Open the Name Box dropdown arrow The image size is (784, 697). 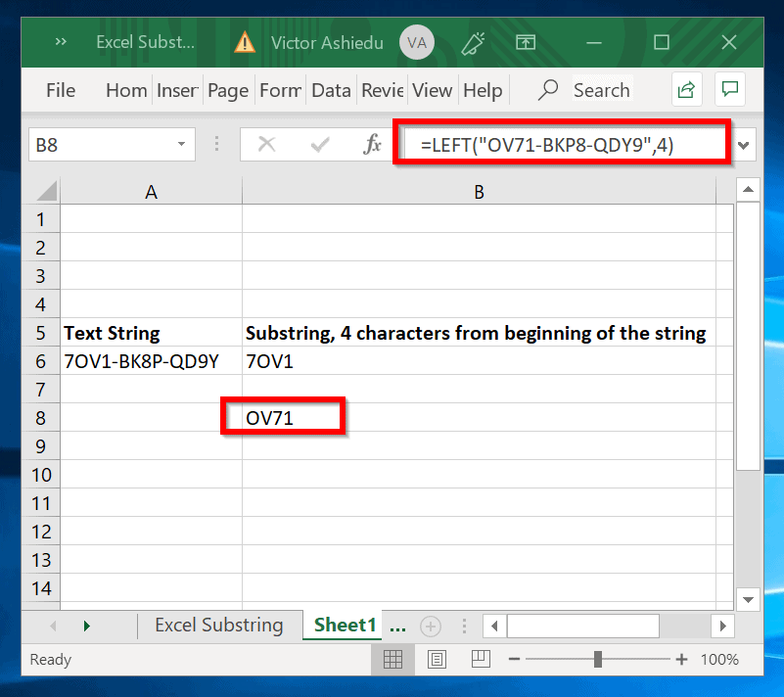click(181, 145)
